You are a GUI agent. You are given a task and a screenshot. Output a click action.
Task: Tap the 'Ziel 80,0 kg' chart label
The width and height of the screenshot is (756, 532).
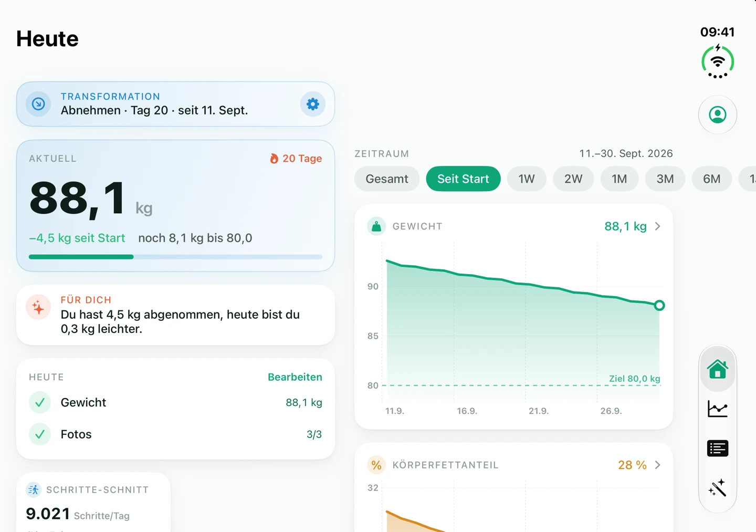pyautogui.click(x=635, y=379)
